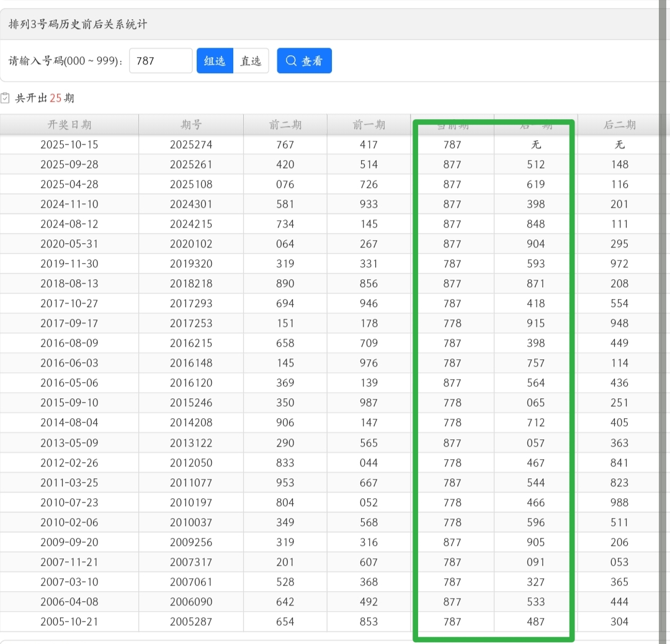Screen dimensions: 670x644
Task: Select the date cell 2020-05-31
Action: (x=69, y=244)
